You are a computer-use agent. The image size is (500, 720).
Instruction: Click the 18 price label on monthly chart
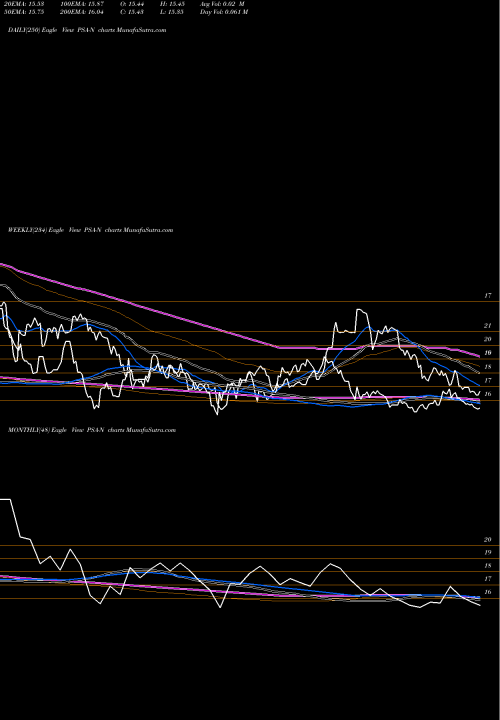488,566
